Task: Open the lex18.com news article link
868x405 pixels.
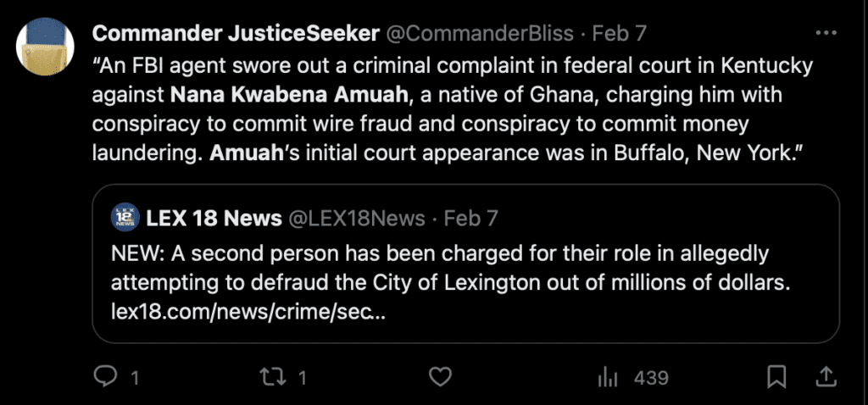Action: tap(248, 312)
